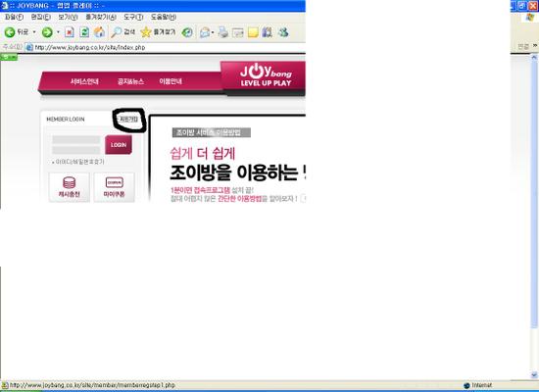Viewport: 539px width, 392px height.
Task: Open the History icon in toolbar
Action: point(187,32)
